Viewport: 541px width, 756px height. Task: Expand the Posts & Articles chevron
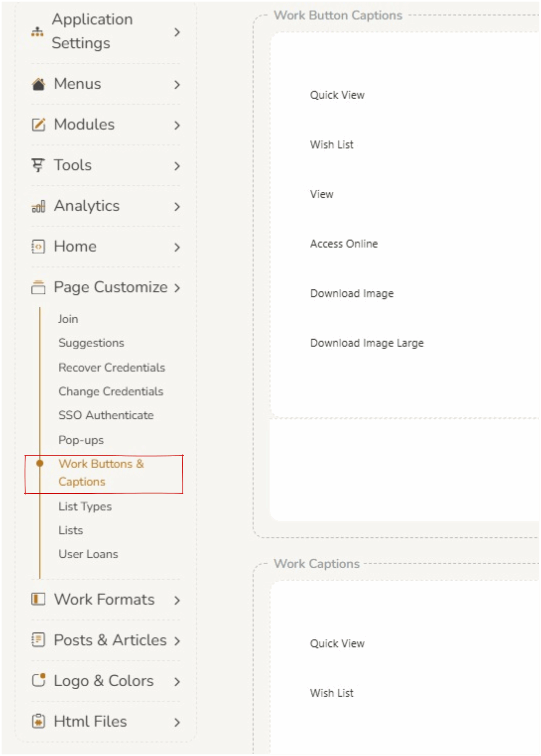click(177, 641)
